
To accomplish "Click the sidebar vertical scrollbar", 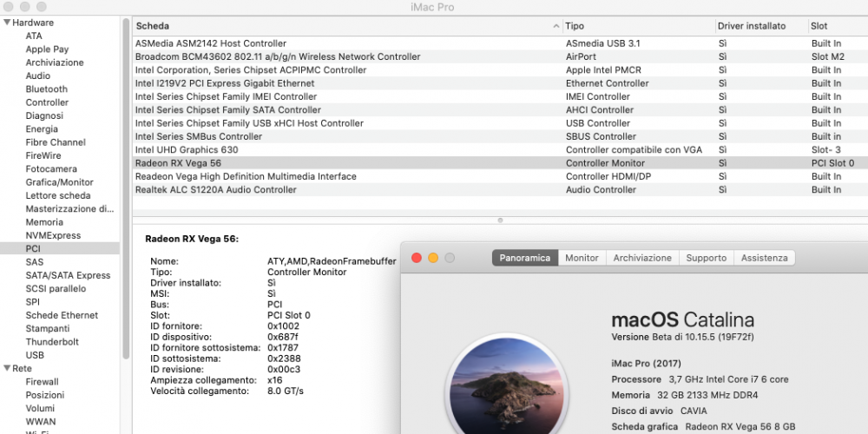I will 126,188.
